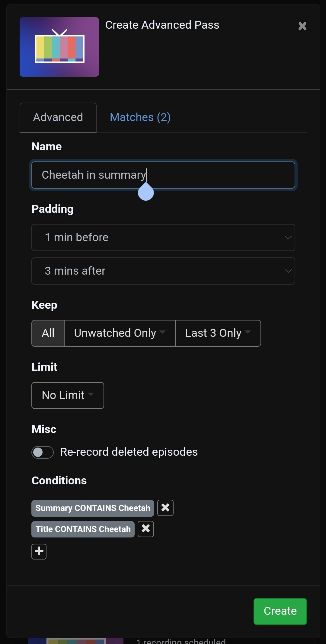The height and width of the screenshot is (644, 326).
Task: Click the TV color bars thumbnail
Action: (59, 47)
